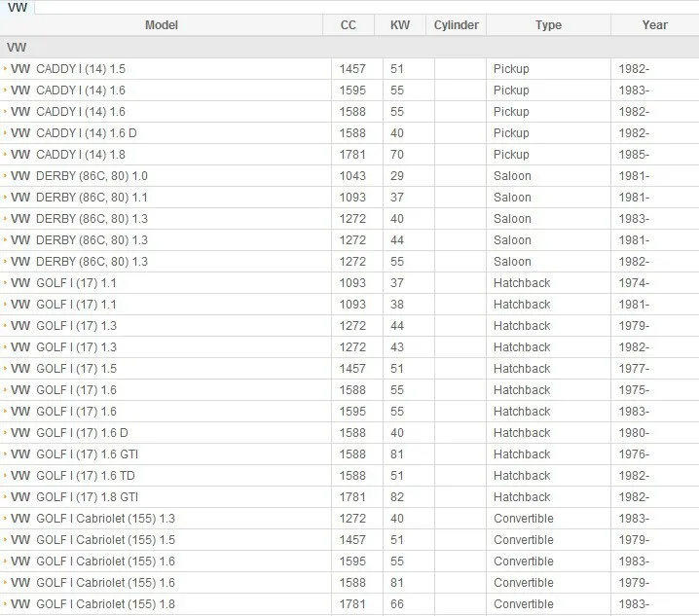This screenshot has height=616, width=699.
Task: Select row GOLF I Cabriolet (155) 1.5
Action: tap(349, 540)
